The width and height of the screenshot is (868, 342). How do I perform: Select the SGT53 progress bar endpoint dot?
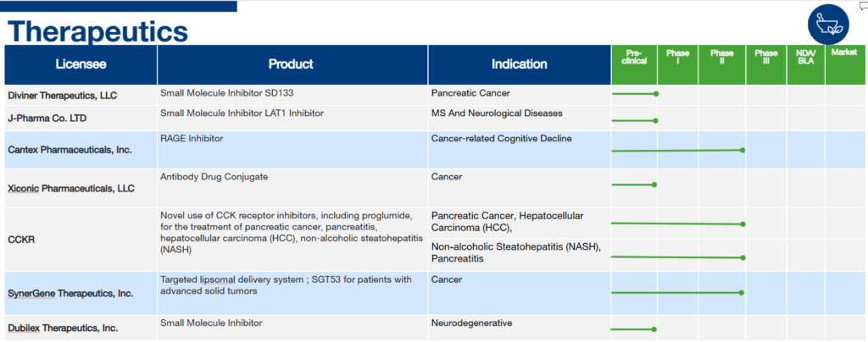(742, 292)
